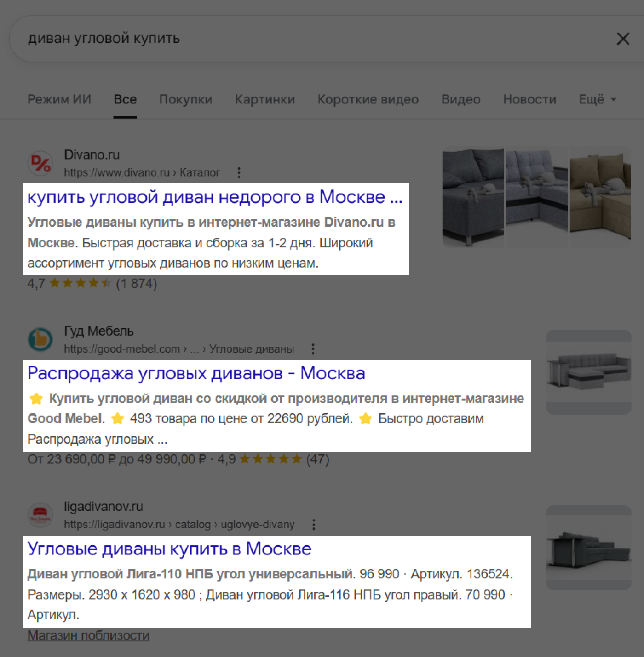Click the snippet 'Диван угловой Лига-110 НПБ угол универсальный'

pos(190,574)
